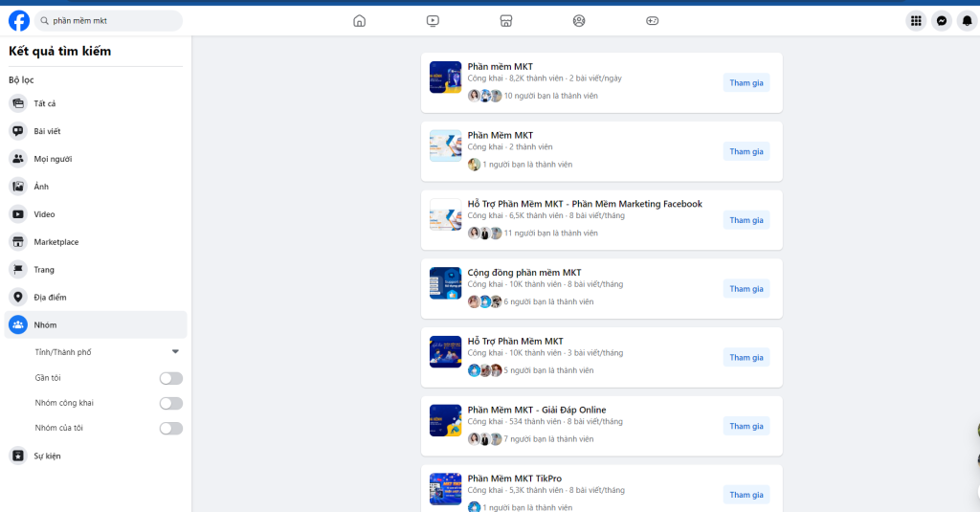The height and width of the screenshot is (512, 980).
Task: Open thumbnail of 'Phần Mềm MKT - Giải Đáp Online'
Action: pyautogui.click(x=446, y=420)
